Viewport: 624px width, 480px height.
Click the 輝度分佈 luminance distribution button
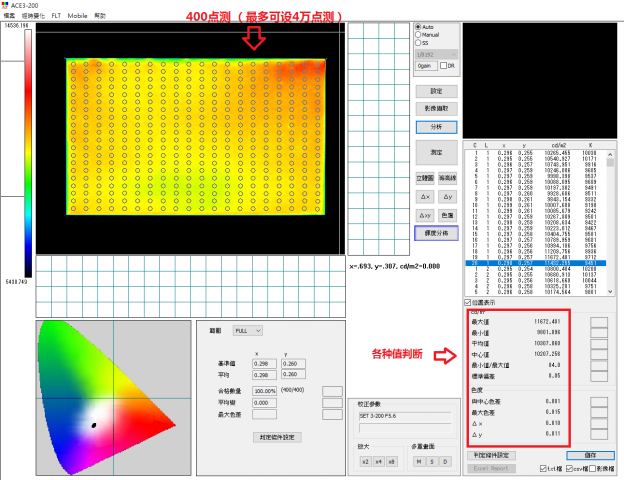(x=436, y=232)
